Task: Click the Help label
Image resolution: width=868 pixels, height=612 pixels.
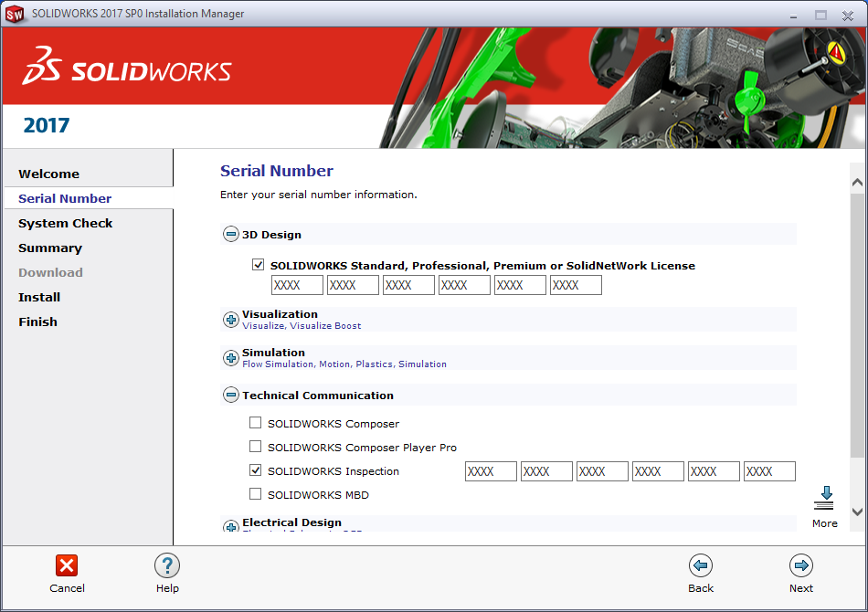Action: click(167, 588)
